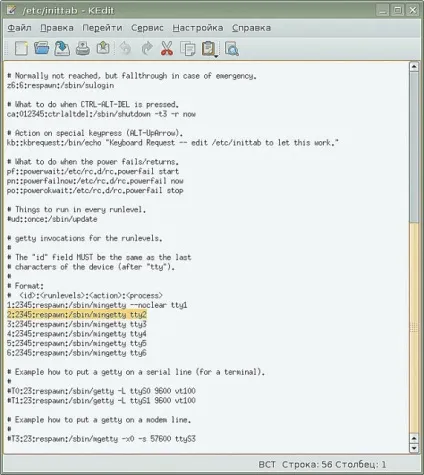
Task: Paste clipboard with the clipboard icon
Action: (x=209, y=48)
